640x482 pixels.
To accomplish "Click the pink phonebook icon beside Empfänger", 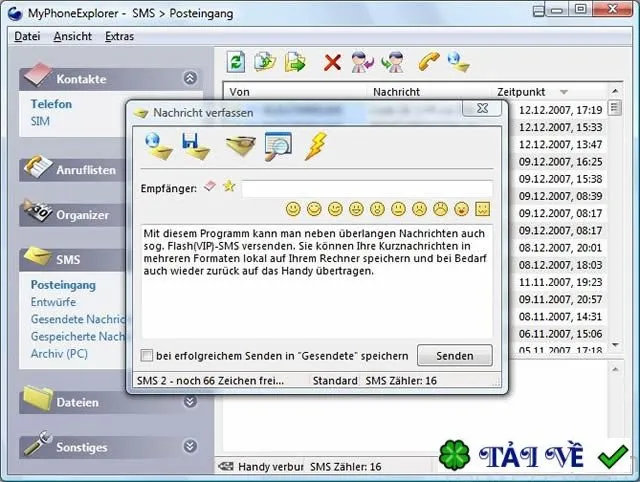I will [x=210, y=186].
